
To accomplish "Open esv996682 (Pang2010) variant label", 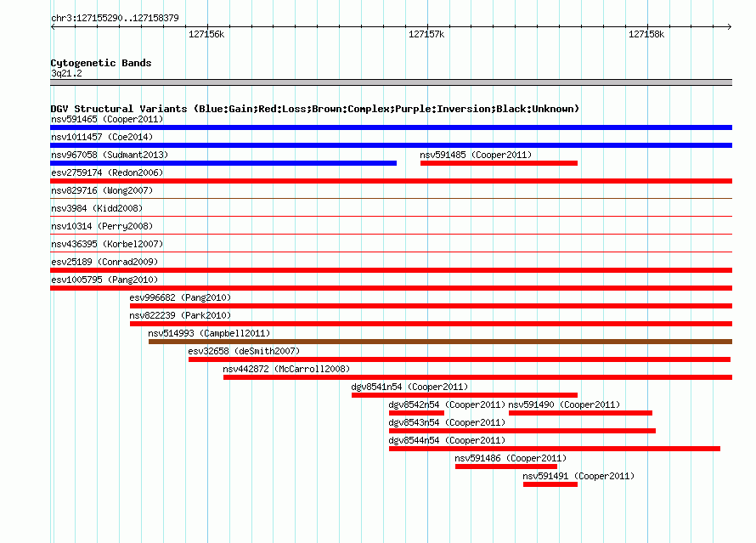I will pyautogui.click(x=180, y=297).
